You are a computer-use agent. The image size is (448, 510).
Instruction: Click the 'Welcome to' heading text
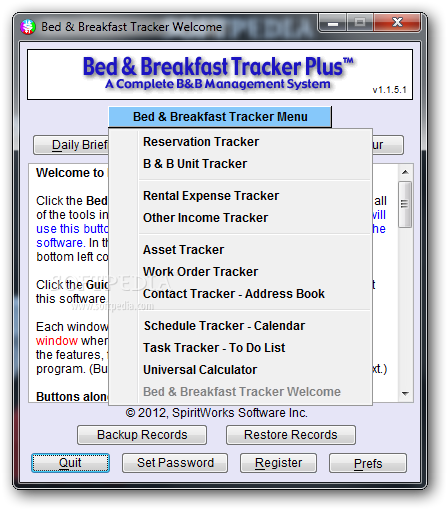(70, 173)
